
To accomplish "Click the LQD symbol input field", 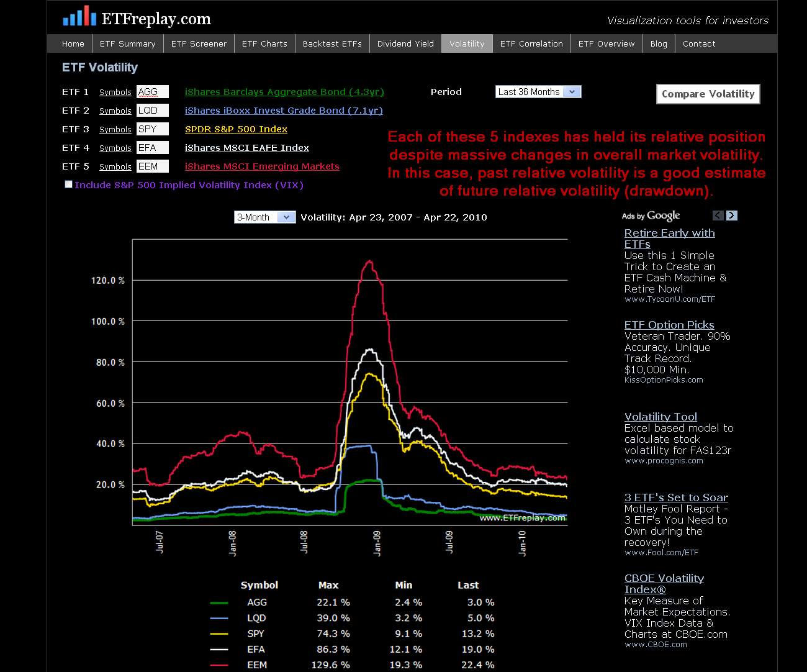I will pyautogui.click(x=153, y=111).
